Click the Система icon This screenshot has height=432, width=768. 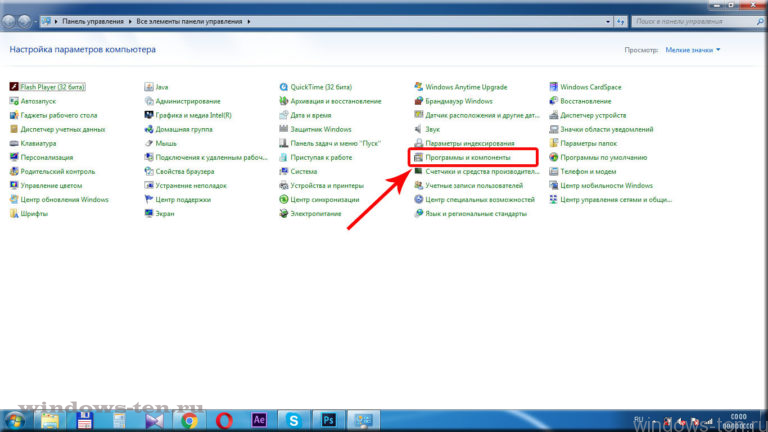[284, 171]
